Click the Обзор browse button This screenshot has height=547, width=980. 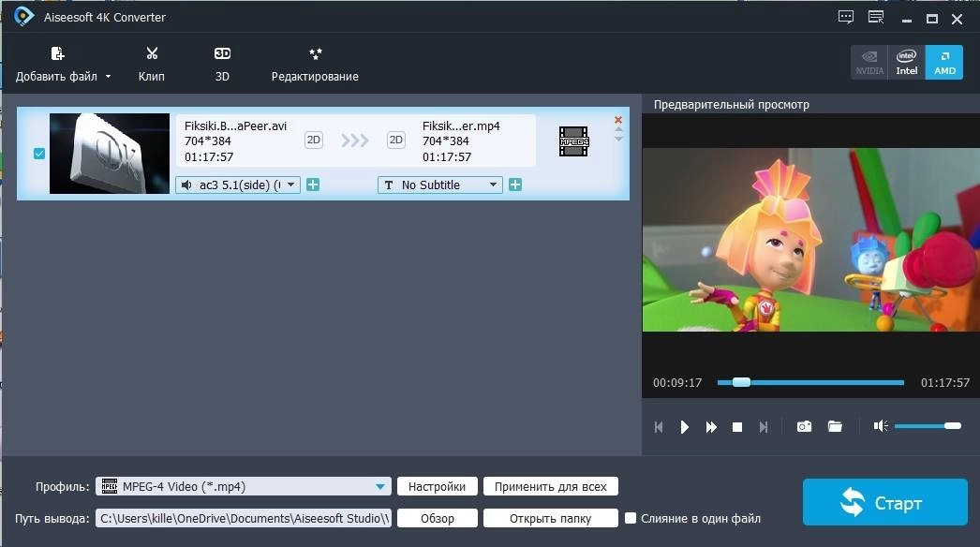[437, 518]
